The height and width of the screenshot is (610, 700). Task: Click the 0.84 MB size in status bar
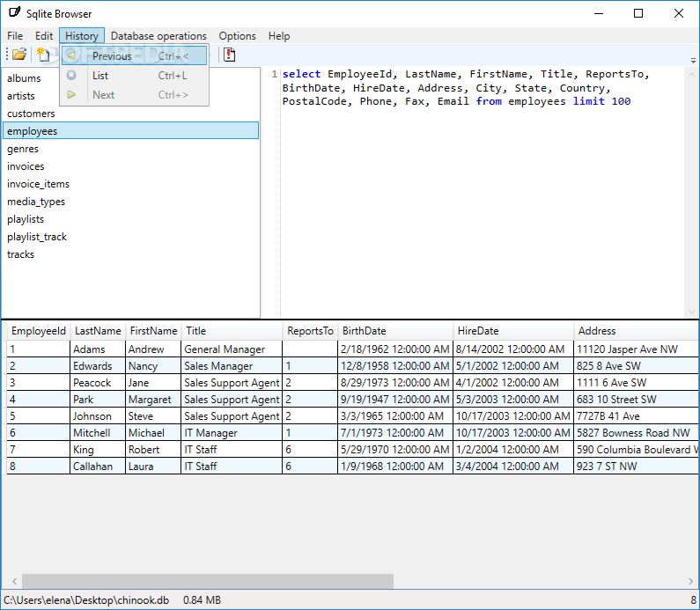[x=202, y=600]
